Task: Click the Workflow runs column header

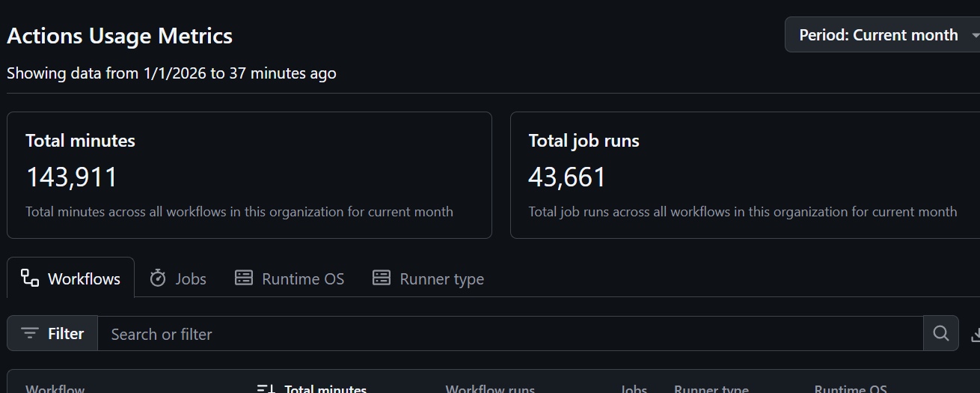Action: pos(490,389)
